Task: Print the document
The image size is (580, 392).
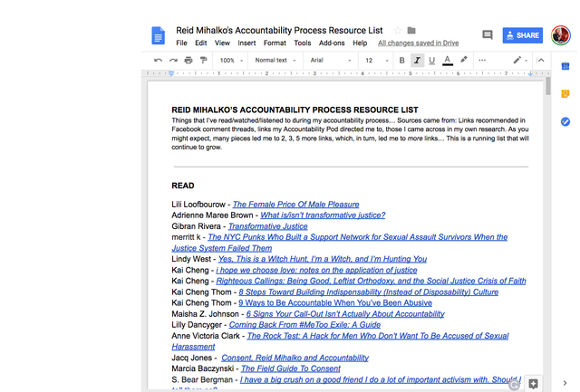Action: pos(188,61)
